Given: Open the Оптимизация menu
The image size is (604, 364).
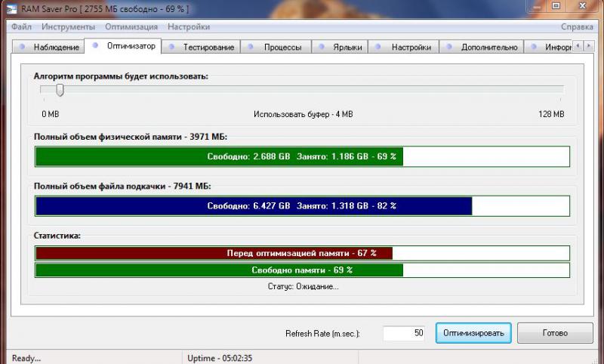Looking at the screenshot, I should 131,26.
